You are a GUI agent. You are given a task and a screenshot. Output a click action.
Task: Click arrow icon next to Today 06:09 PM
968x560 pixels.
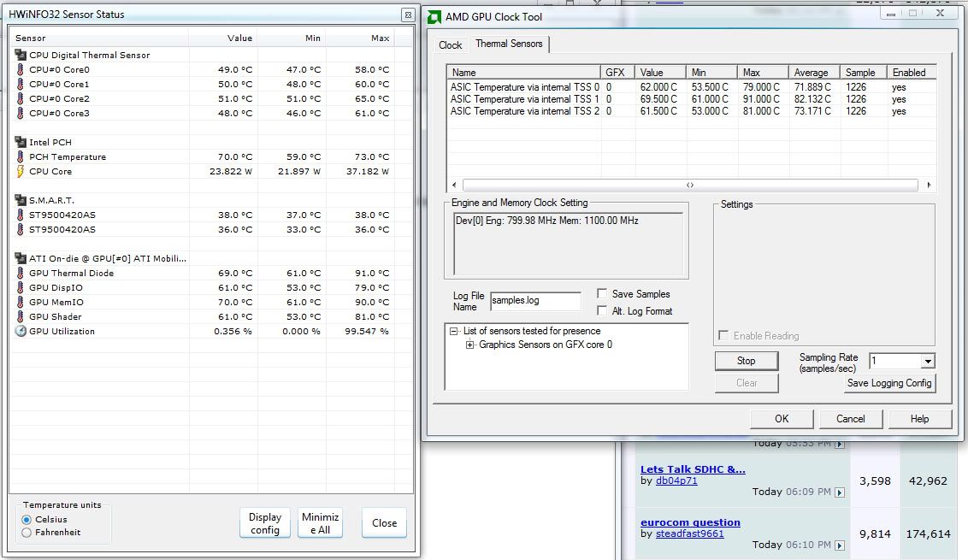[840, 492]
